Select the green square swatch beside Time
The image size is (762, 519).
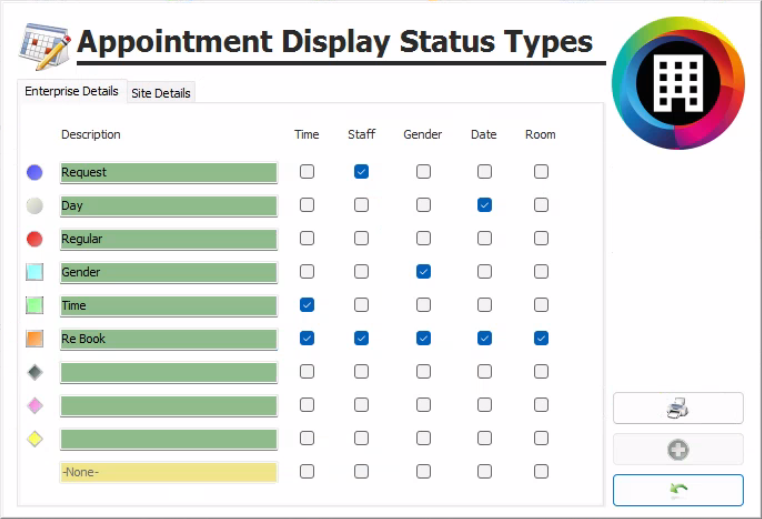click(x=35, y=305)
